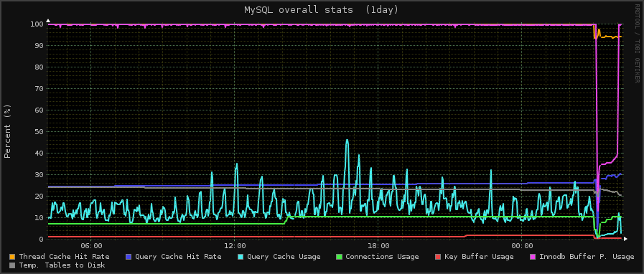Click the 0 value on the y-axis
The height and width of the screenshot is (274, 644).
pos(41,239)
